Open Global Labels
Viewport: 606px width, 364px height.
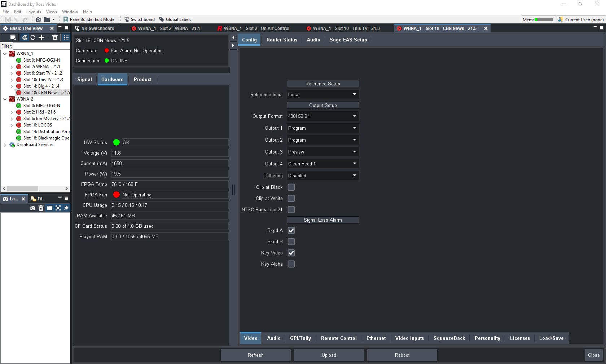175,19
